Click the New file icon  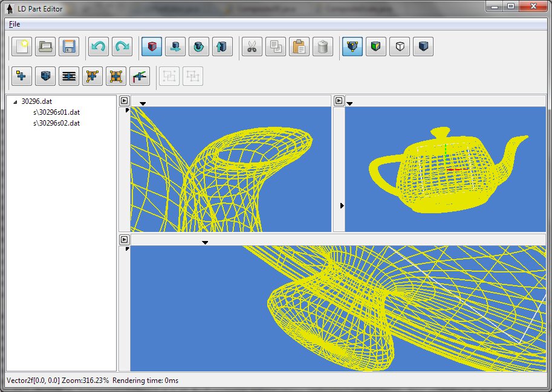click(22, 47)
